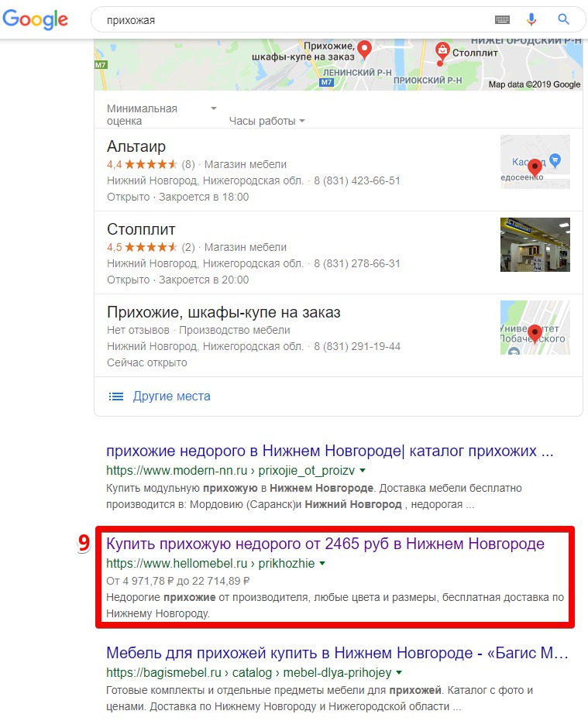Open the Столплит store listing

click(x=141, y=229)
